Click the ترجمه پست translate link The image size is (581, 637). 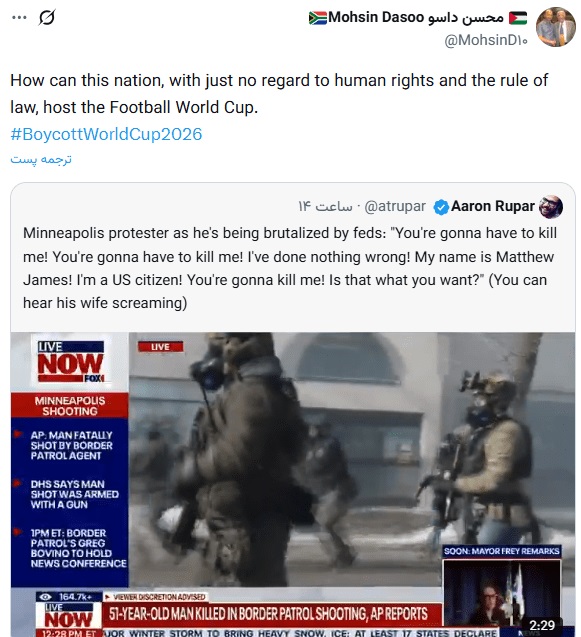coord(41,159)
